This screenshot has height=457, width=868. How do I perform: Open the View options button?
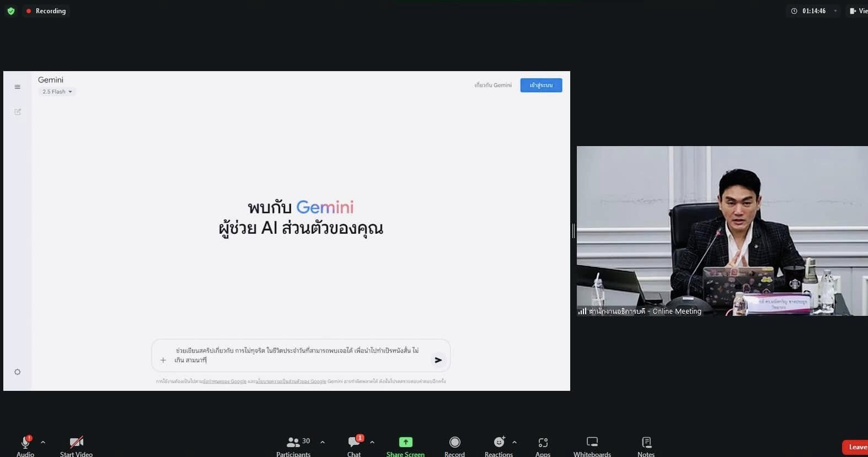coord(858,11)
